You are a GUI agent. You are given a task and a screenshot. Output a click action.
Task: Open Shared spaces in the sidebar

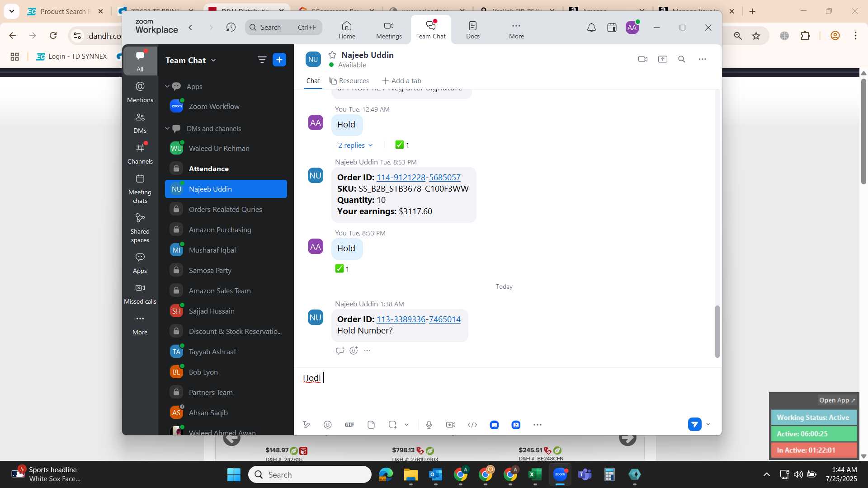point(140,228)
